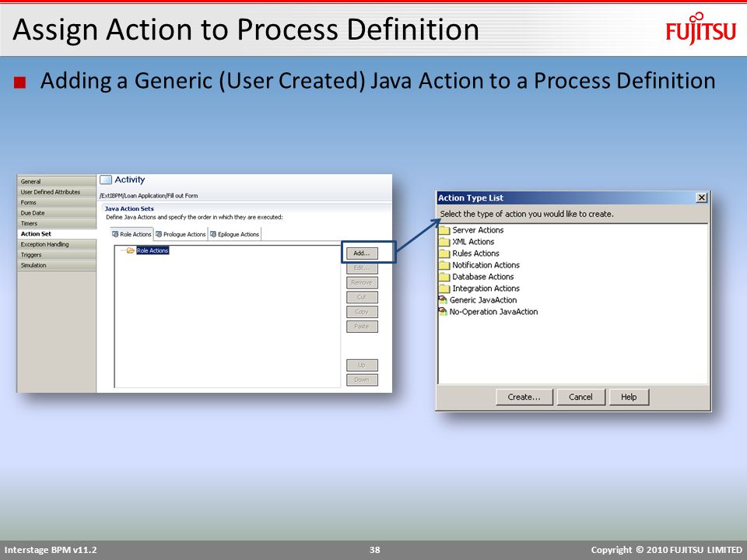Click the Generic JavaAction icon

coord(443,300)
